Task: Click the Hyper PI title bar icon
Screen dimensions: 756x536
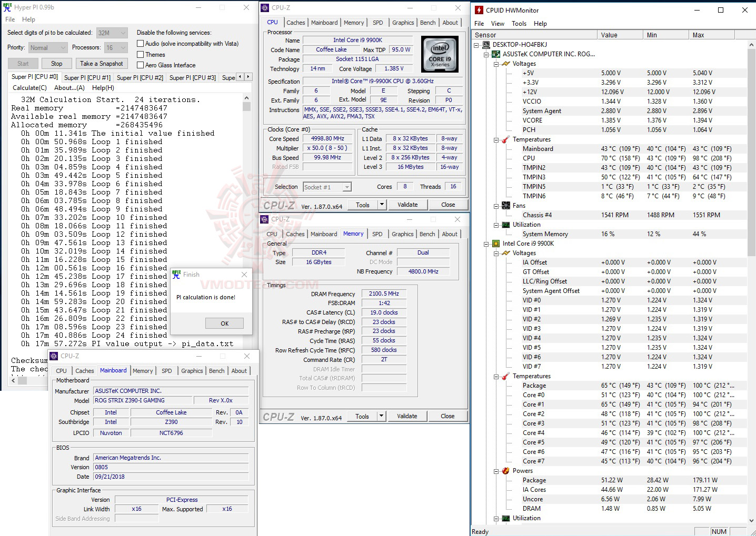Action: pos(7,7)
